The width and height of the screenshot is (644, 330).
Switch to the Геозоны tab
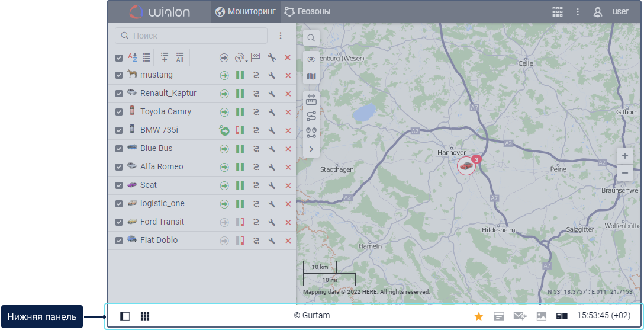[x=307, y=11]
